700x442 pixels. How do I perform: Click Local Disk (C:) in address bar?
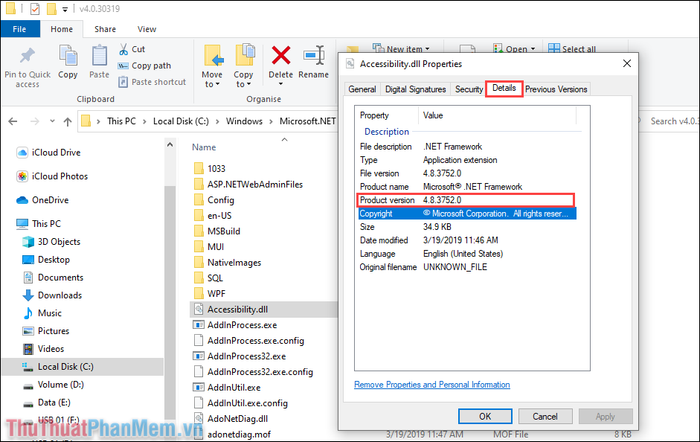[181, 121]
